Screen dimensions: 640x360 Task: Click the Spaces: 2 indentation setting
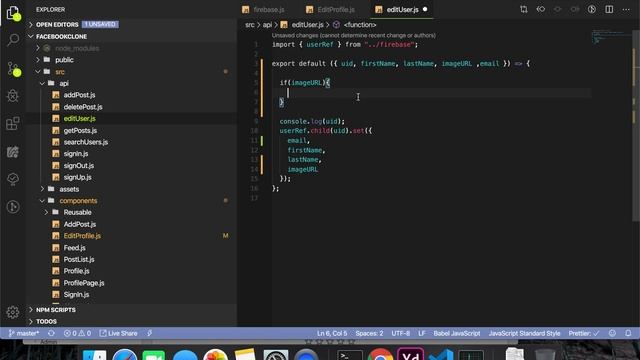369,333
